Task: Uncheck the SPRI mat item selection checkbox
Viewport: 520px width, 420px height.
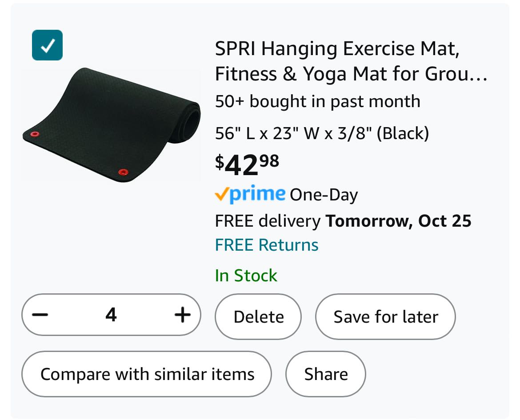Action: point(47,45)
